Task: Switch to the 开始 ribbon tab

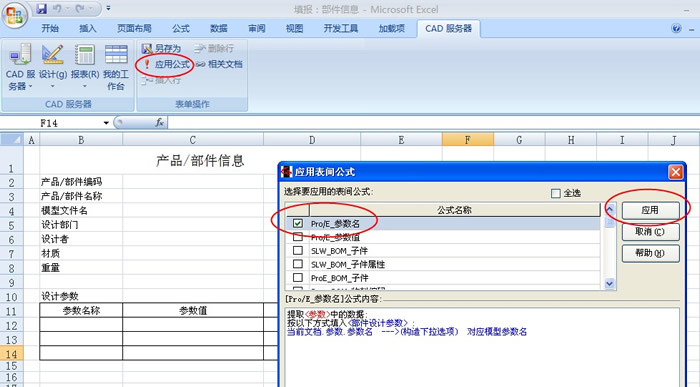Action: tap(50, 29)
